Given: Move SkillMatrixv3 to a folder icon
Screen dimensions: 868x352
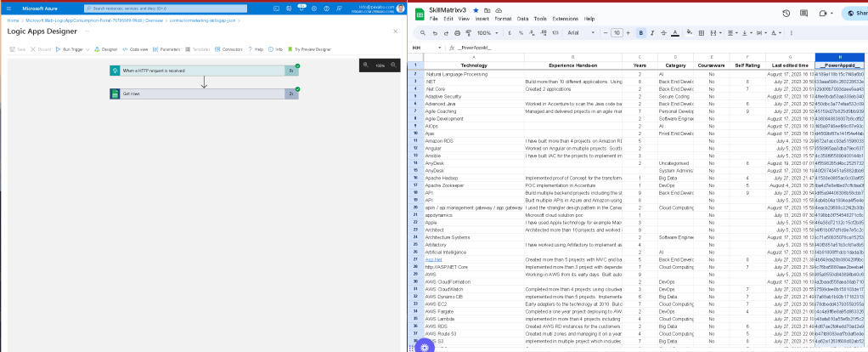Looking at the screenshot, I should (488, 10).
